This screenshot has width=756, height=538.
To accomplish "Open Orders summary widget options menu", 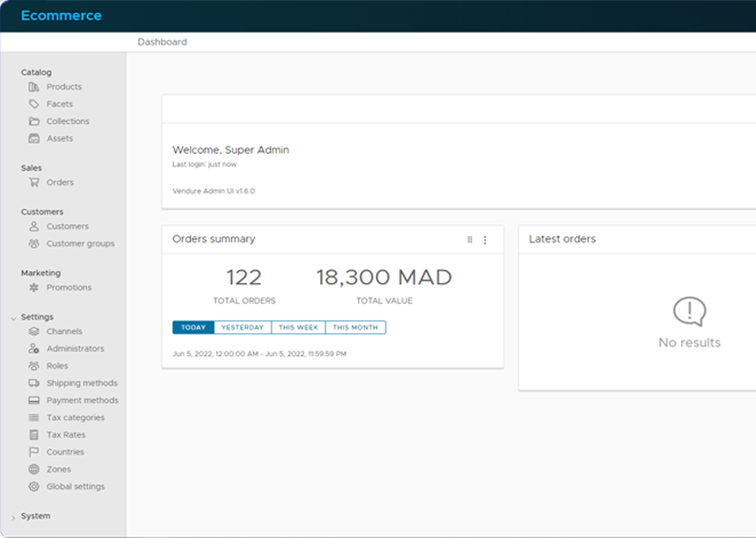I will click(485, 240).
